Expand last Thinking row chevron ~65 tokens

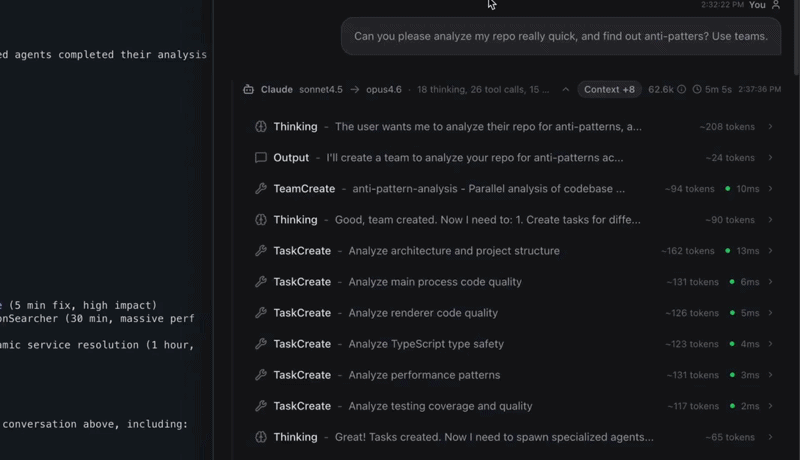770,437
